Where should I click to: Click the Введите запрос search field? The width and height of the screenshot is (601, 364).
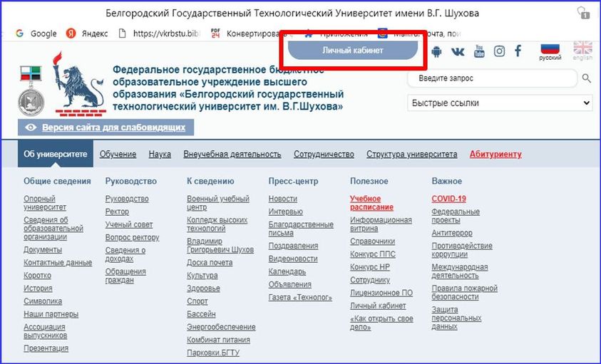point(492,78)
